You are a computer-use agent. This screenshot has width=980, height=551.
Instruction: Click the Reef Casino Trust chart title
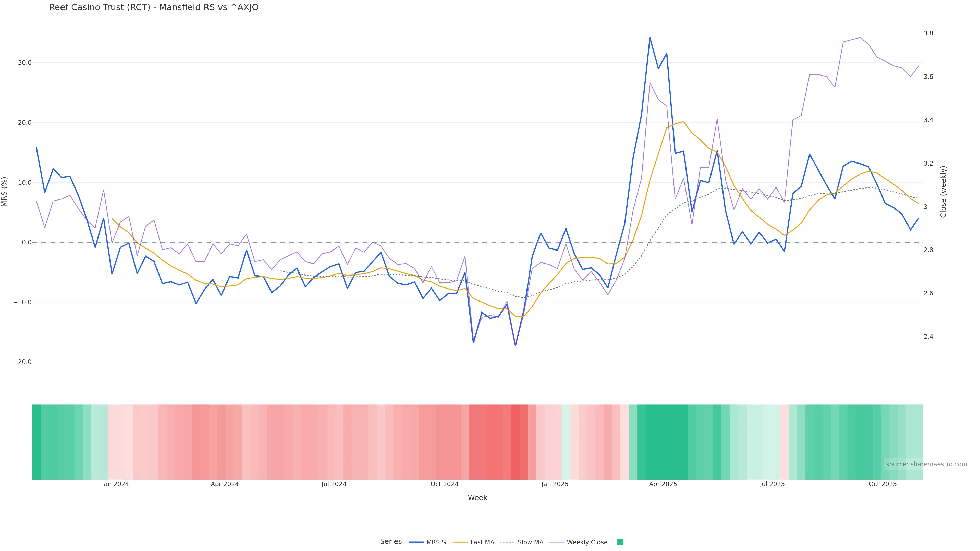coord(154,8)
